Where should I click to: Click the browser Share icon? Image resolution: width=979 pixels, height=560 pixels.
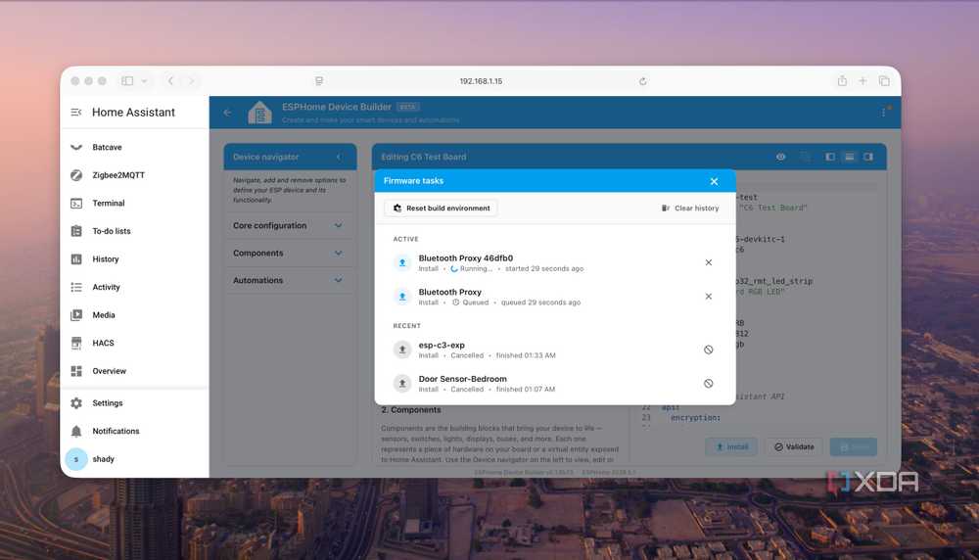[842, 80]
